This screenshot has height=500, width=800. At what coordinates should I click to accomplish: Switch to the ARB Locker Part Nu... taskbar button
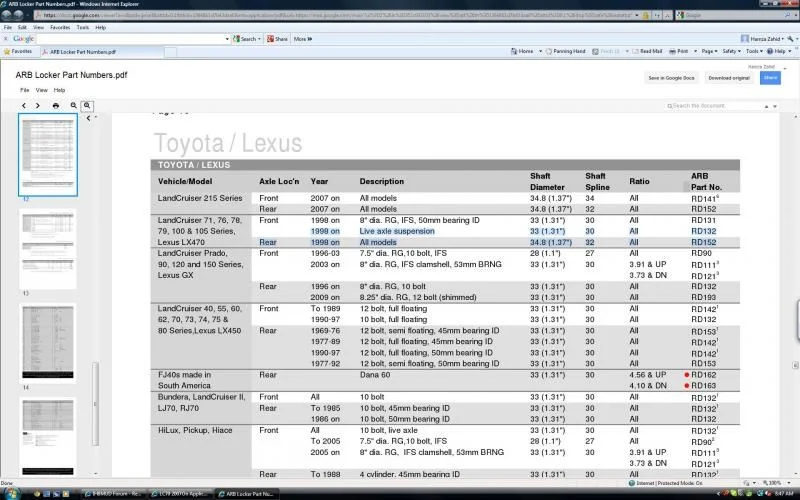tap(247, 493)
